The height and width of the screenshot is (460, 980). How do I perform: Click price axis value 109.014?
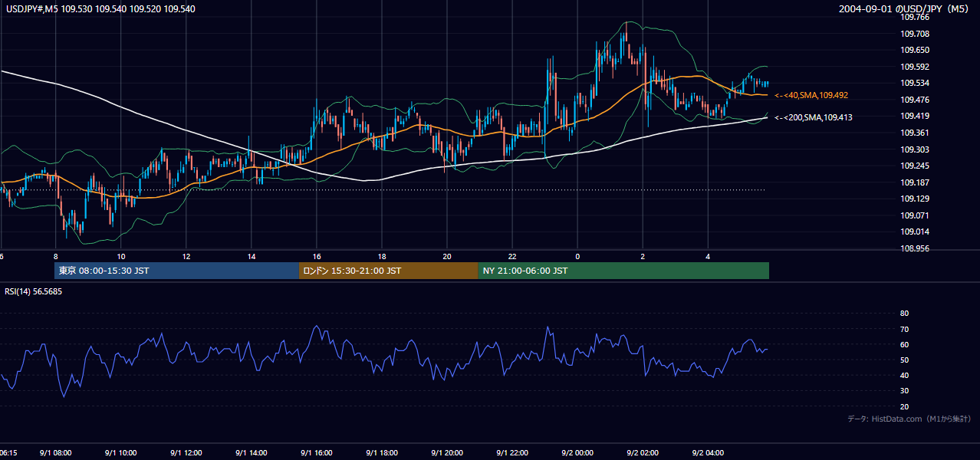point(915,232)
